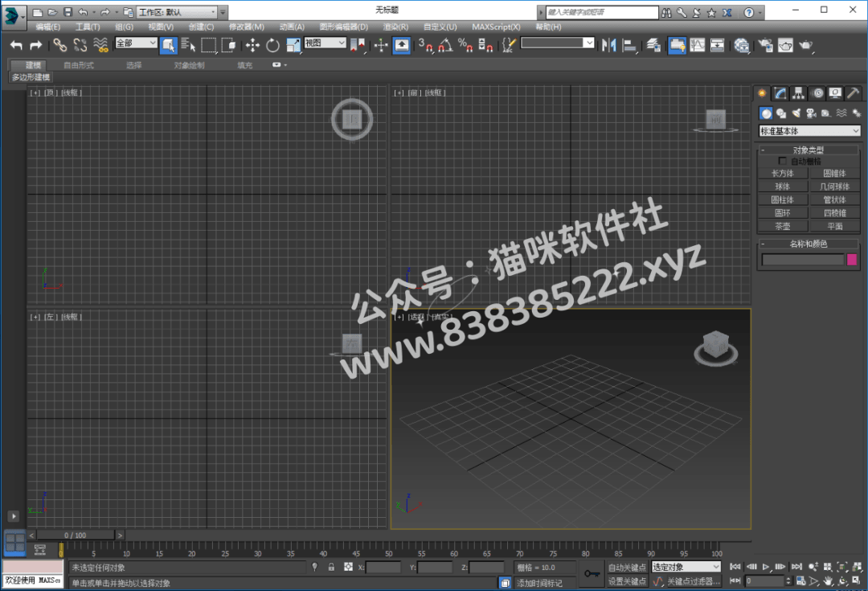Choose the Rectangular Selection Region tool
This screenshot has height=591, width=868.
209,45
